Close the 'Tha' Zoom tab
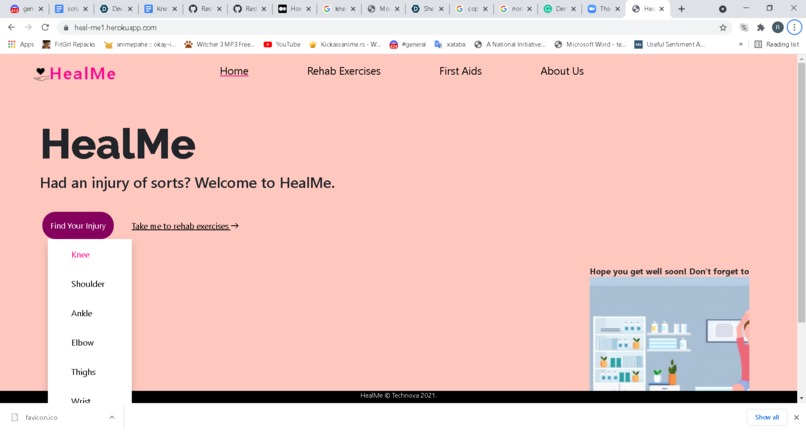806x432 pixels. click(x=617, y=9)
